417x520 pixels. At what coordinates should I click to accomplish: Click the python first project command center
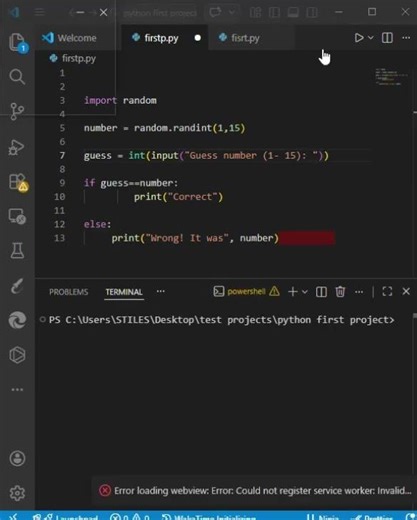click(x=160, y=13)
